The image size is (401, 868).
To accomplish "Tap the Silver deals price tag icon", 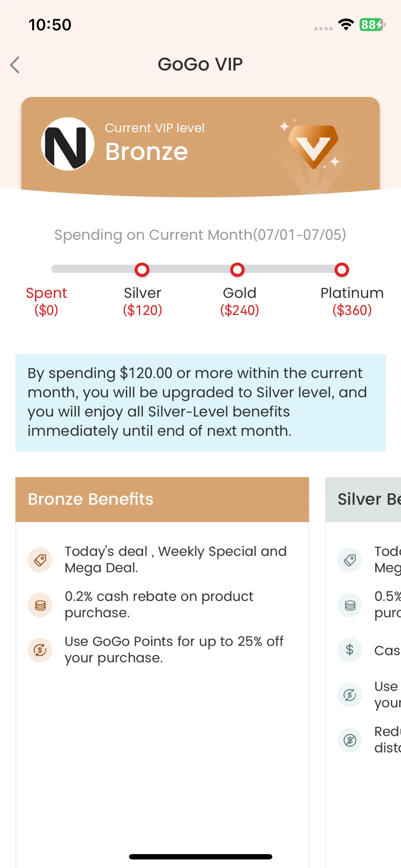I will click(350, 560).
